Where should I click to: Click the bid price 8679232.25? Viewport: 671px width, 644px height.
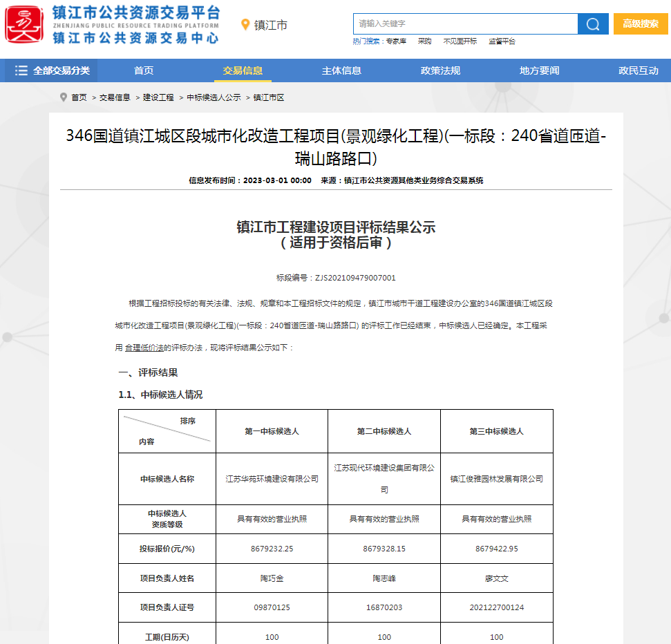(x=272, y=549)
